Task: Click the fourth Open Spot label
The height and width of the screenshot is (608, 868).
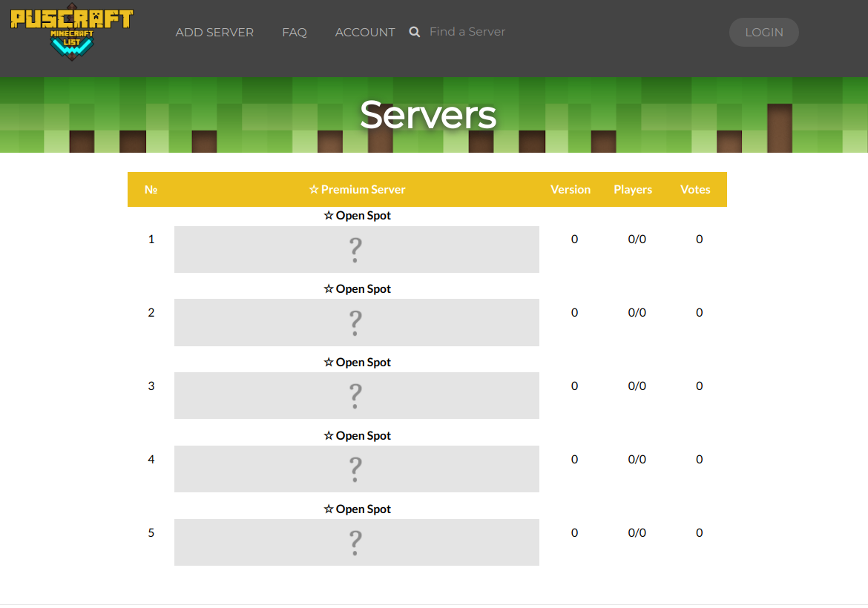Action: 361,435
